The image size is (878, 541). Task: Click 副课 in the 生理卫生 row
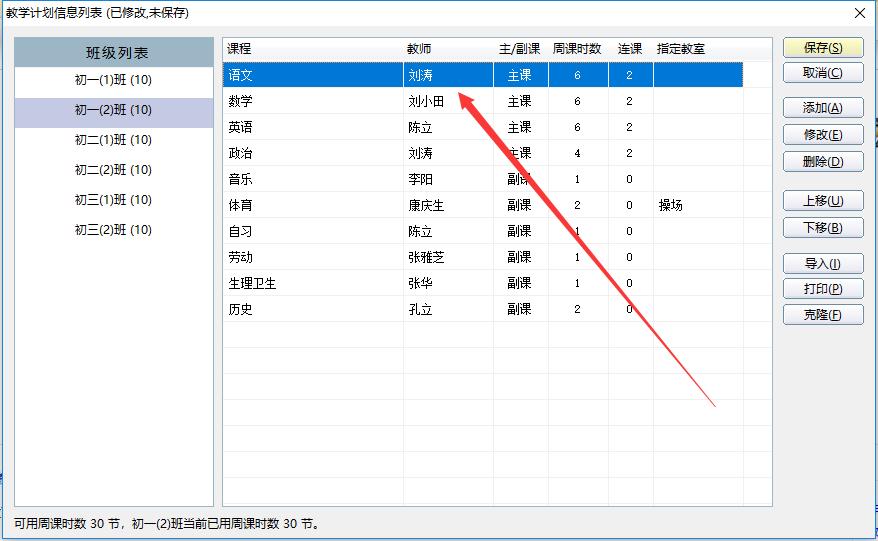519,283
